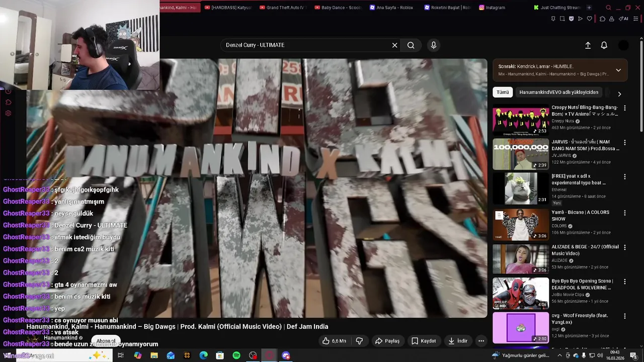Click the send/flow arrow icon in toolbar
This screenshot has height=362, width=644.
[x=580, y=19]
